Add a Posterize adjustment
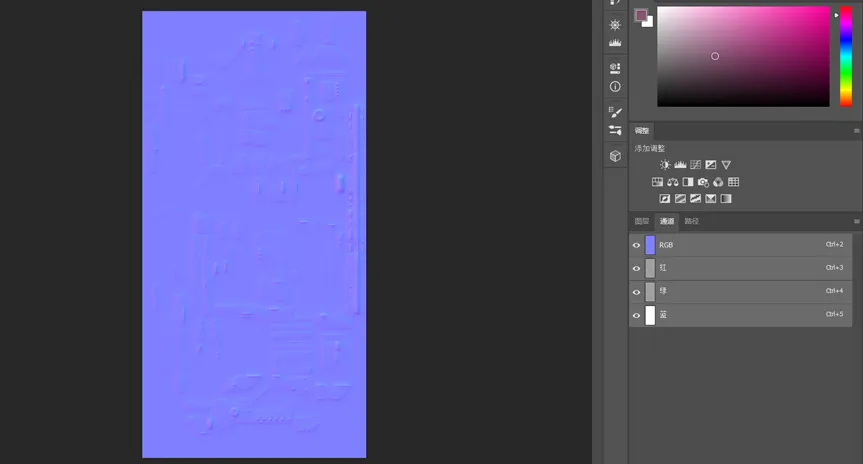The height and width of the screenshot is (464, 863). point(680,199)
